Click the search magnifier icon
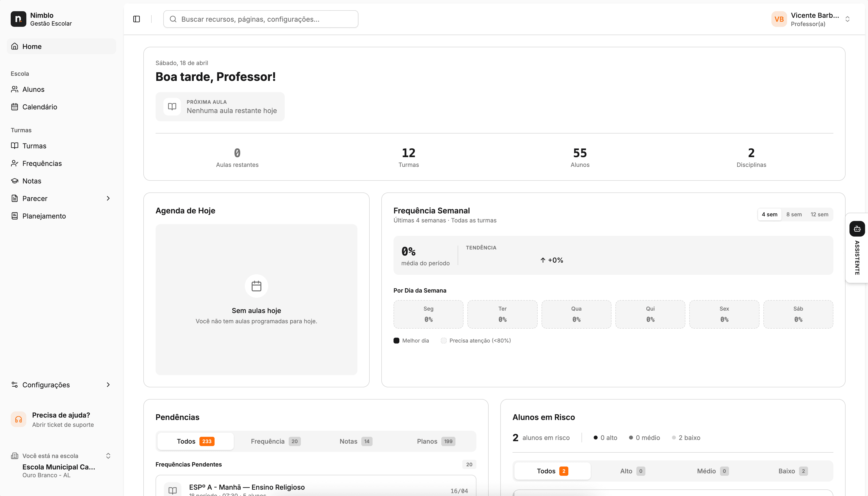 (173, 19)
